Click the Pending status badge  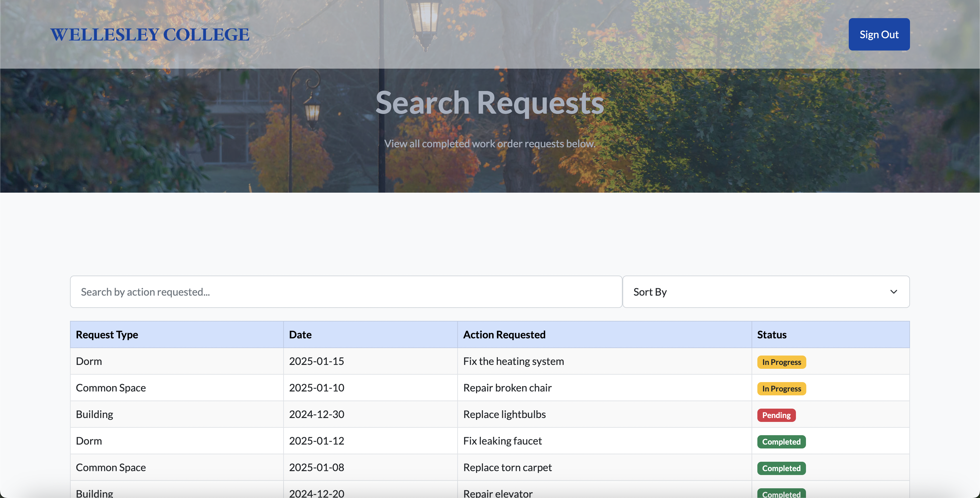tap(776, 415)
